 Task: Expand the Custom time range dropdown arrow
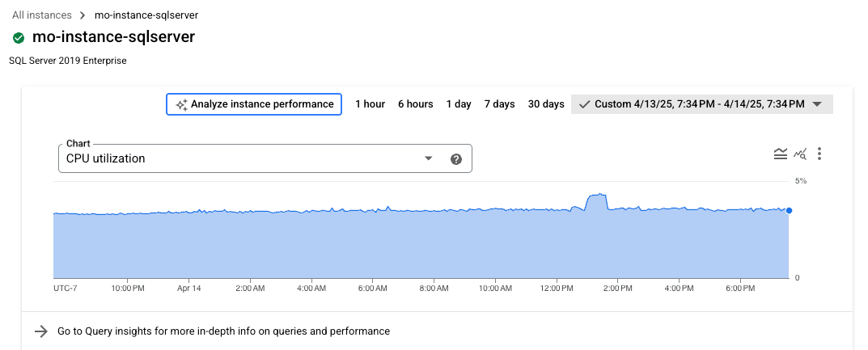(x=817, y=104)
